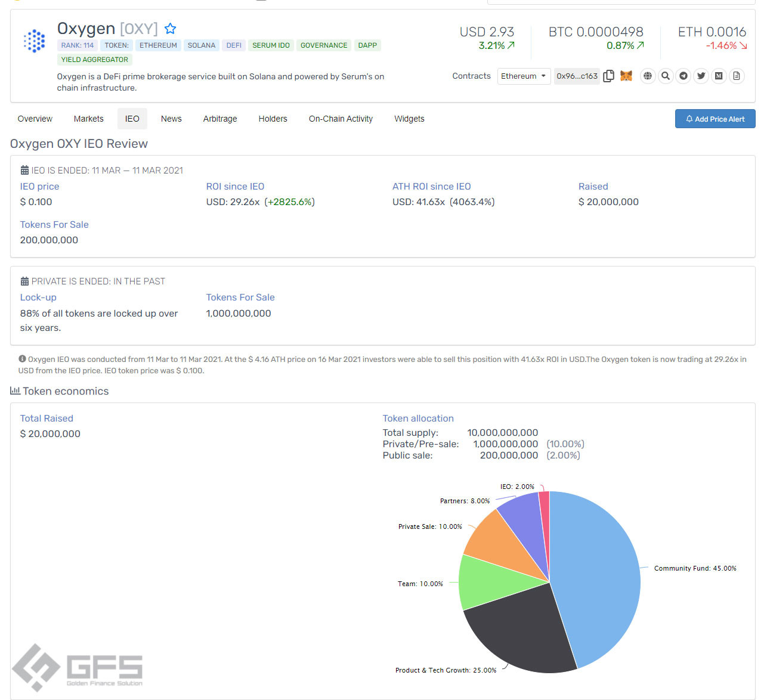Viewport: 767px width, 700px height.
Task: Click the Partners: 8.00% chart label
Action: 465,501
